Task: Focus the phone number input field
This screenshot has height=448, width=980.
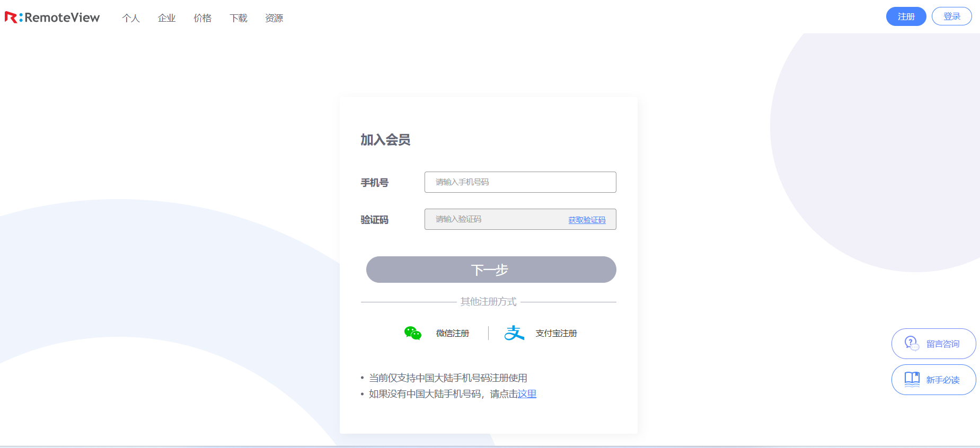Action: coord(520,182)
